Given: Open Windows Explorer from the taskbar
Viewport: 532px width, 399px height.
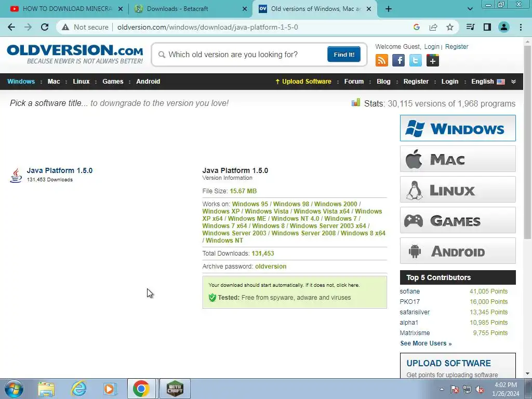Looking at the screenshot, I should [46, 389].
